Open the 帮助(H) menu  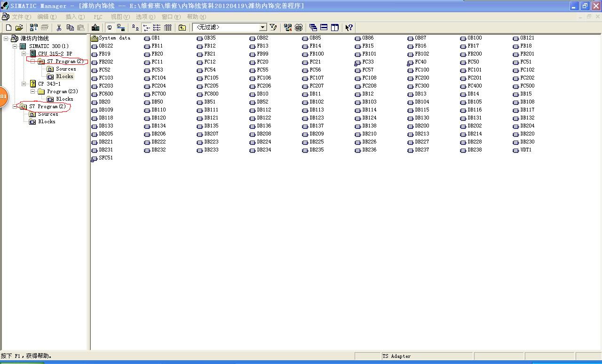click(x=196, y=17)
